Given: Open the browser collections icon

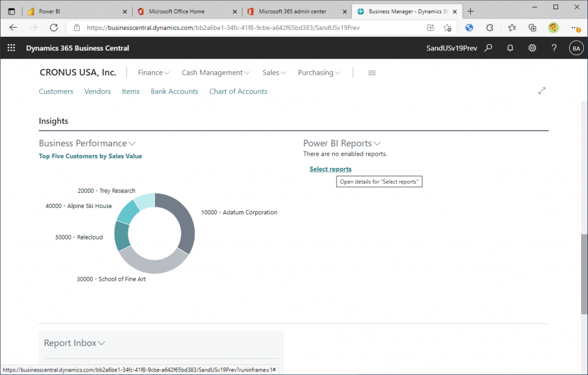Looking at the screenshot, I should 532,28.
